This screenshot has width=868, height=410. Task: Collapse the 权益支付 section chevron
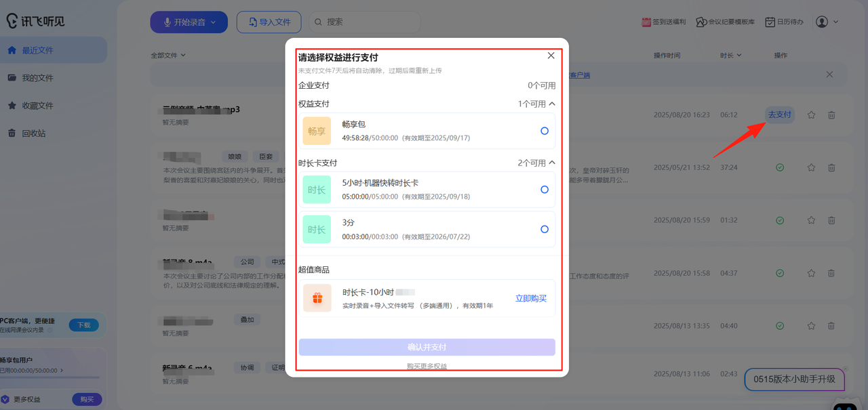[552, 104]
